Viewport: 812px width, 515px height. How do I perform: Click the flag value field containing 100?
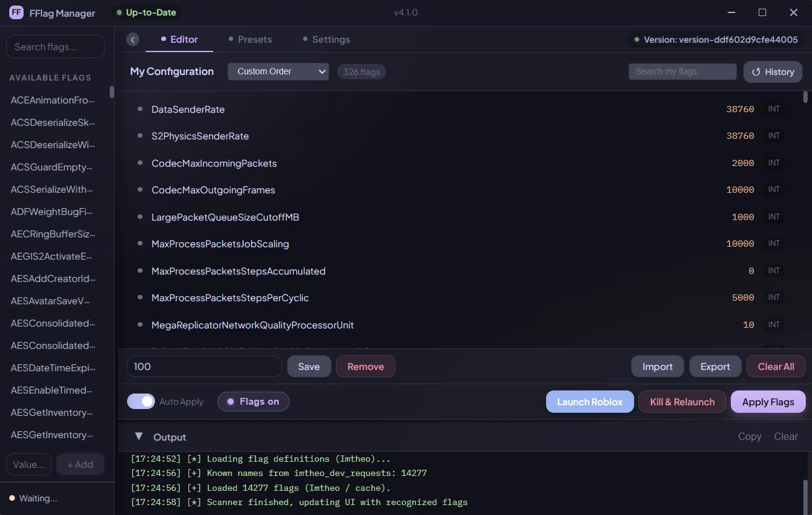tap(205, 366)
